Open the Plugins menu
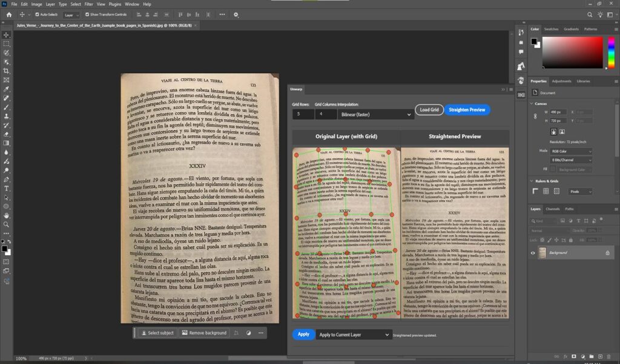The width and height of the screenshot is (620, 364). click(114, 4)
